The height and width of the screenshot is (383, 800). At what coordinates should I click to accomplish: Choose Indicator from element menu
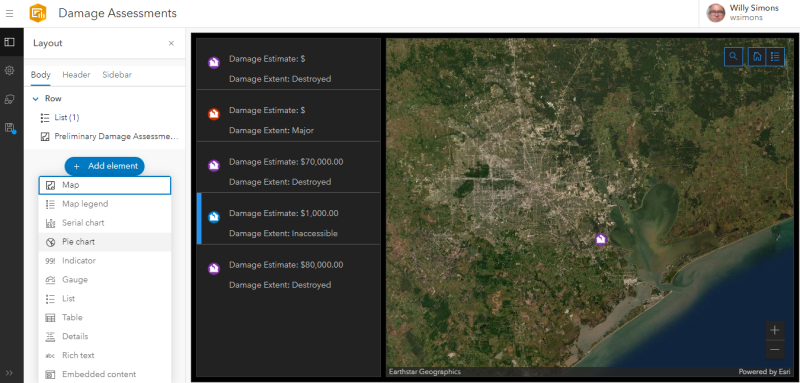point(105,261)
